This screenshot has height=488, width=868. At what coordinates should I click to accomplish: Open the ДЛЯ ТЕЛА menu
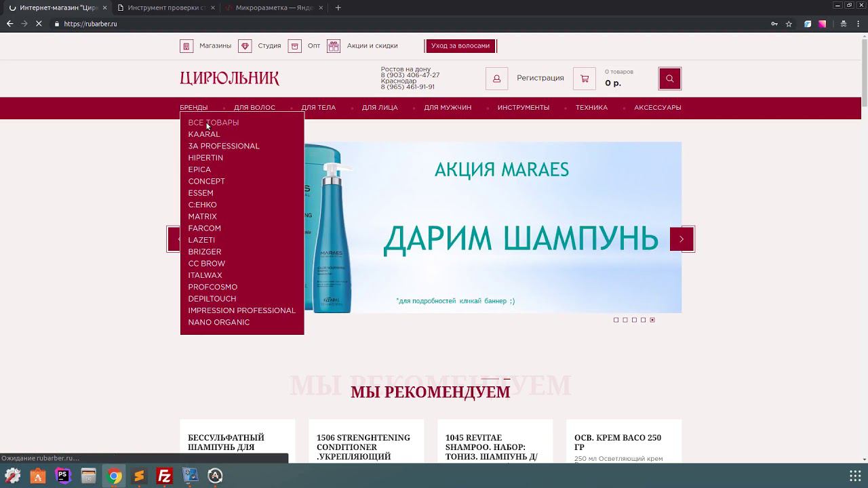319,108
